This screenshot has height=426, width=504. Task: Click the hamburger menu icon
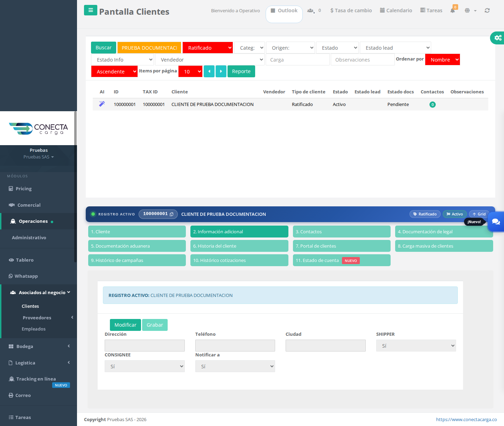point(91,10)
